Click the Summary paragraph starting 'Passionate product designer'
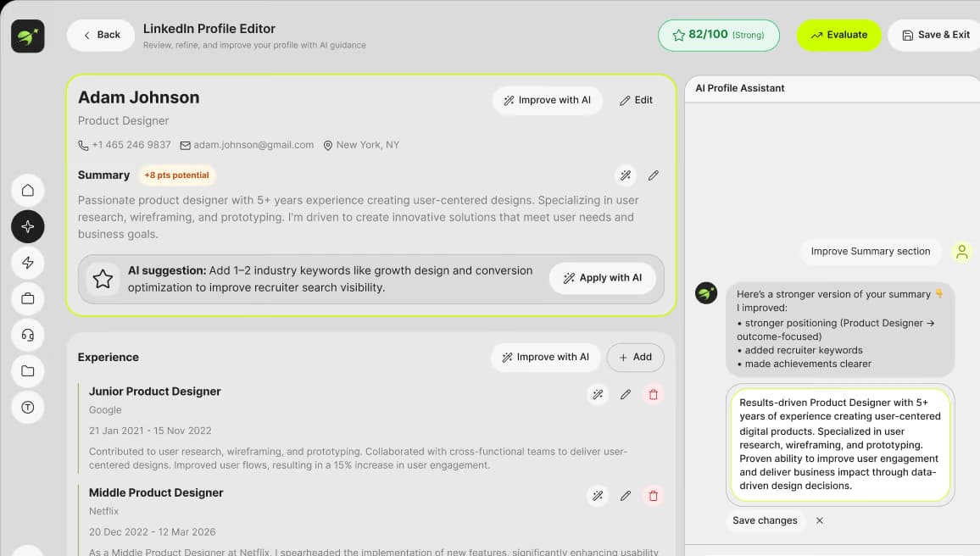 click(x=359, y=217)
